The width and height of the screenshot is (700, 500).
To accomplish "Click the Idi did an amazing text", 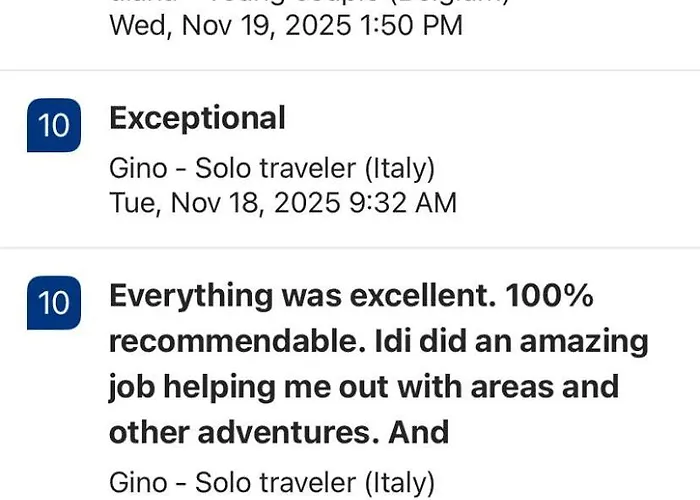I will tap(511, 342).
